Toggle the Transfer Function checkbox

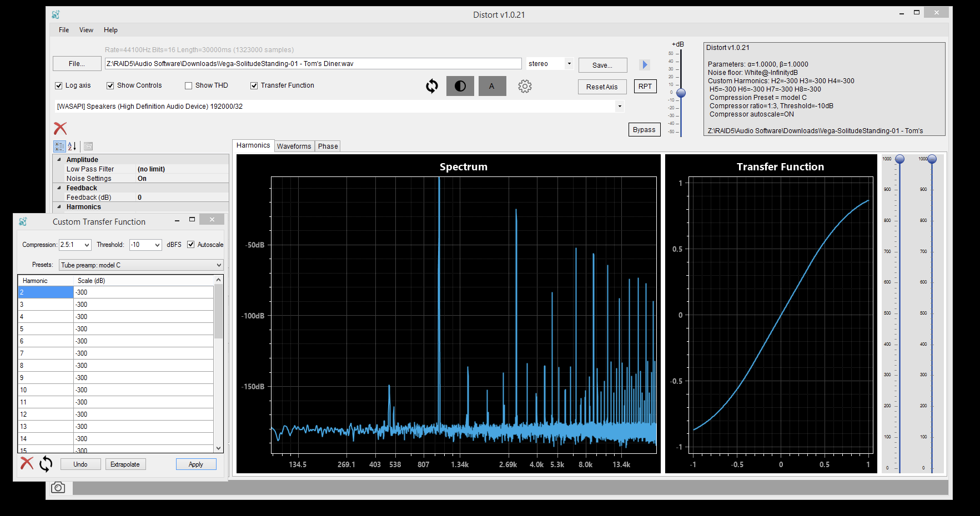(254, 85)
